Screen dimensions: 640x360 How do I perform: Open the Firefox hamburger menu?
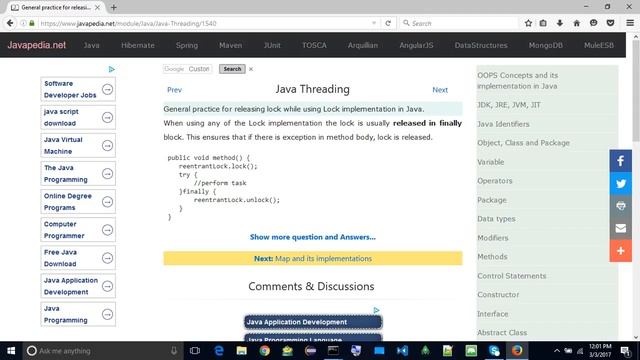click(630, 23)
